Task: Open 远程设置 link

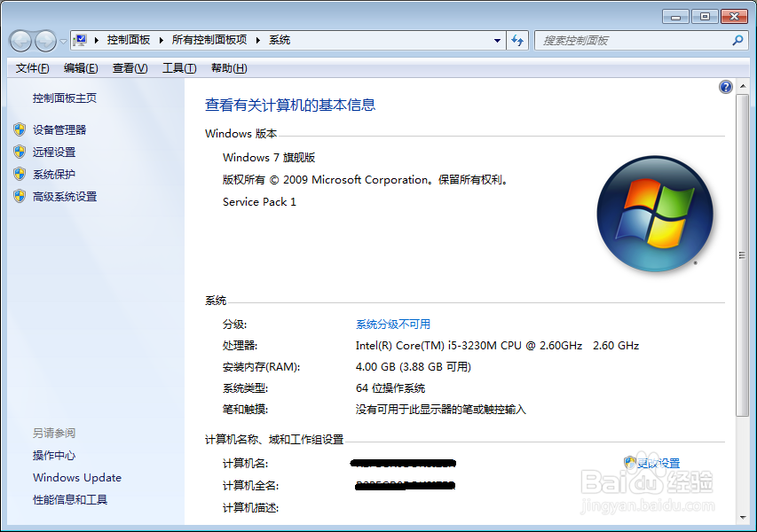Action: click(x=54, y=152)
